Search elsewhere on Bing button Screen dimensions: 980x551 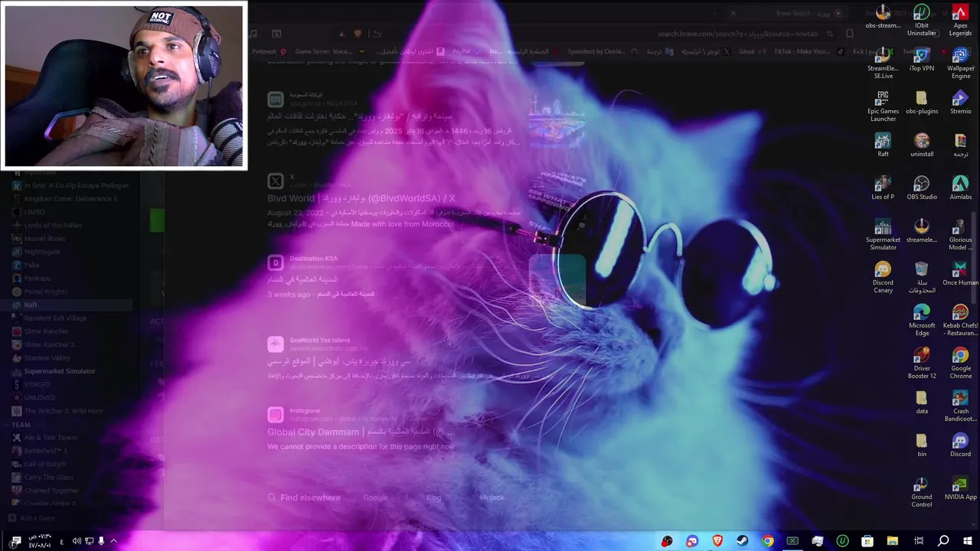(433, 497)
